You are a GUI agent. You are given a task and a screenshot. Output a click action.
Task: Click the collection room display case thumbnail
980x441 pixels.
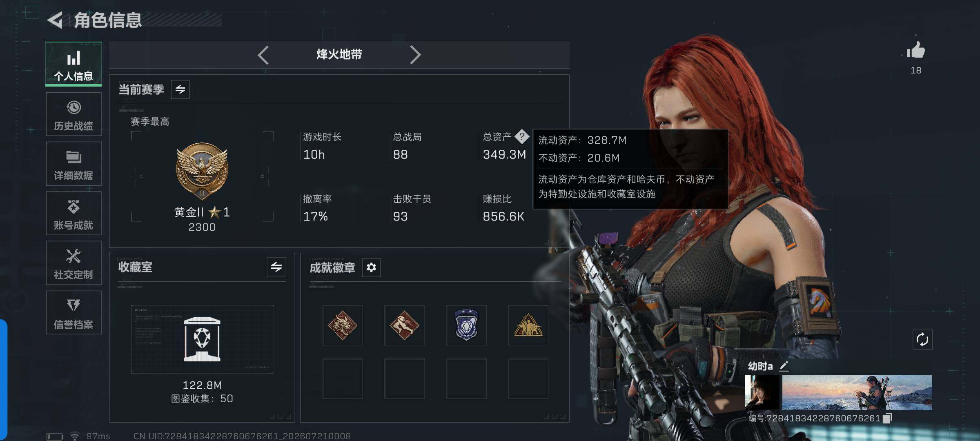202,339
